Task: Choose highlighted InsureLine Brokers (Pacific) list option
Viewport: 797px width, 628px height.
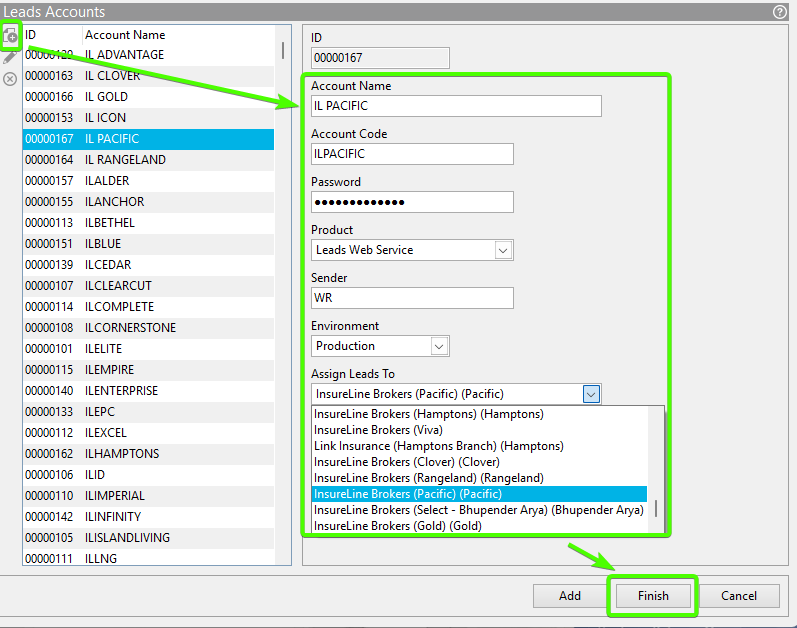Action: pyautogui.click(x=479, y=494)
